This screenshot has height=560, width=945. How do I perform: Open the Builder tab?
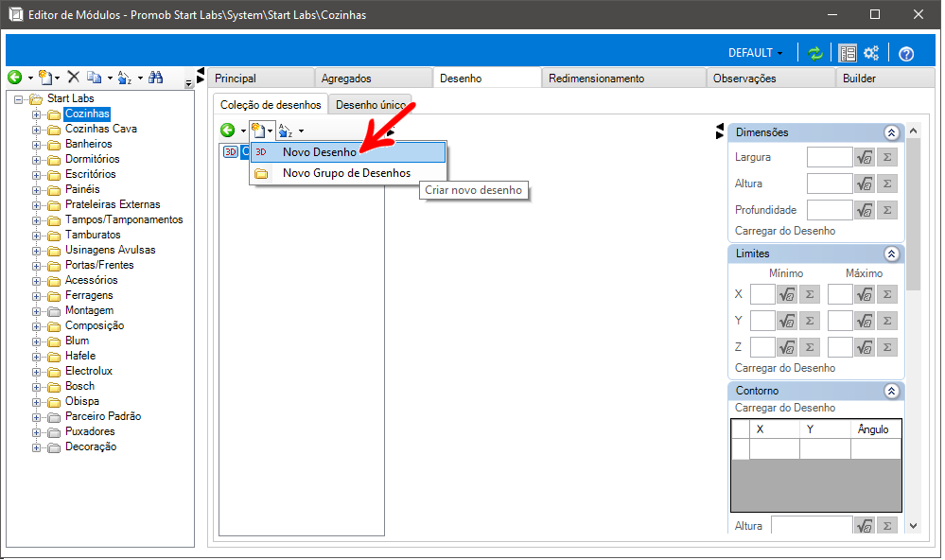tap(884, 79)
